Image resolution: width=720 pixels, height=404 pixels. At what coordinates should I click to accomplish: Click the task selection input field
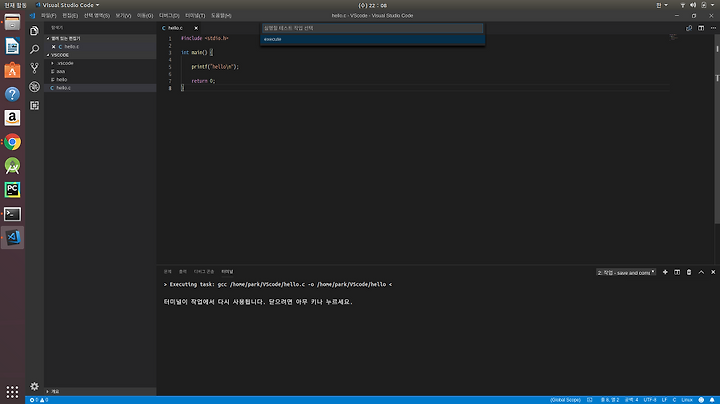coord(372,28)
